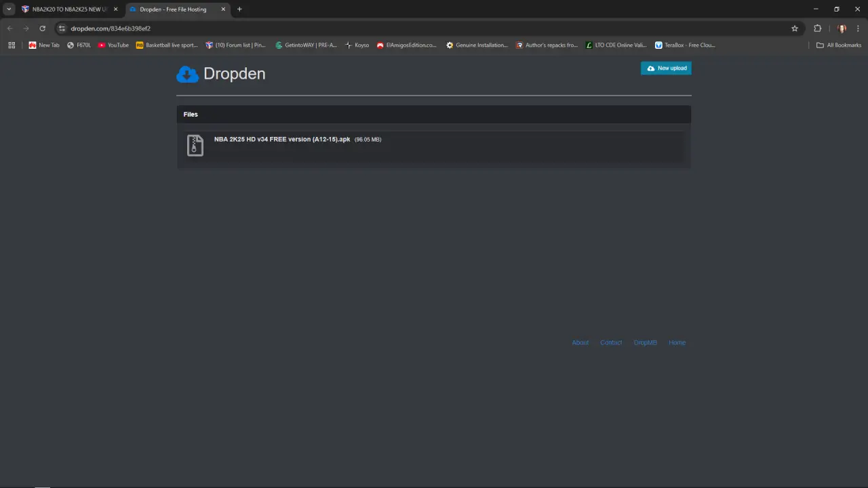Click the 96.05 MB file size text
The width and height of the screenshot is (868, 488).
tap(368, 140)
